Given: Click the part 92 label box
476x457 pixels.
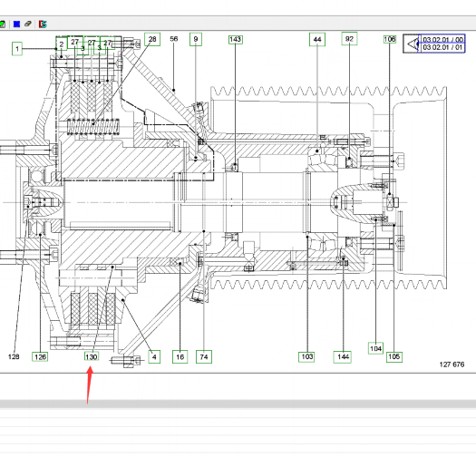Looking at the screenshot, I should click(349, 39).
